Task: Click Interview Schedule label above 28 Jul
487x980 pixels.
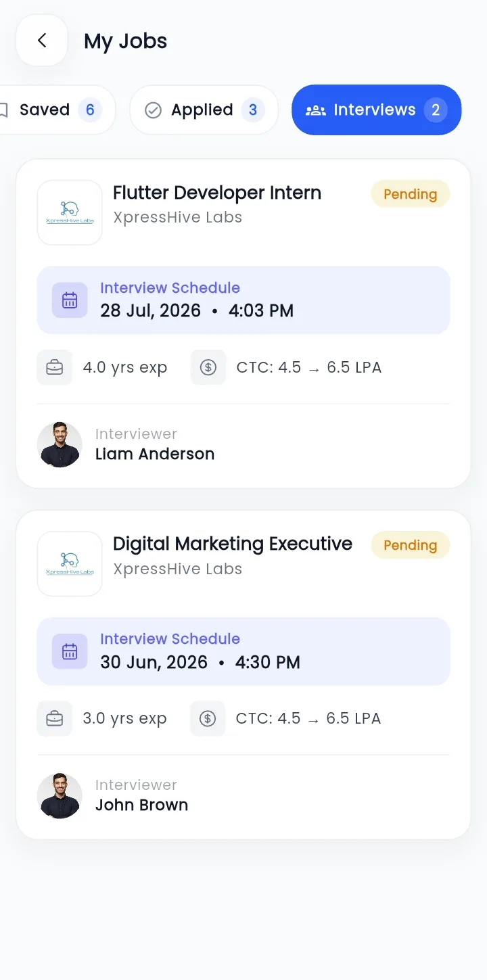Action: [170, 288]
